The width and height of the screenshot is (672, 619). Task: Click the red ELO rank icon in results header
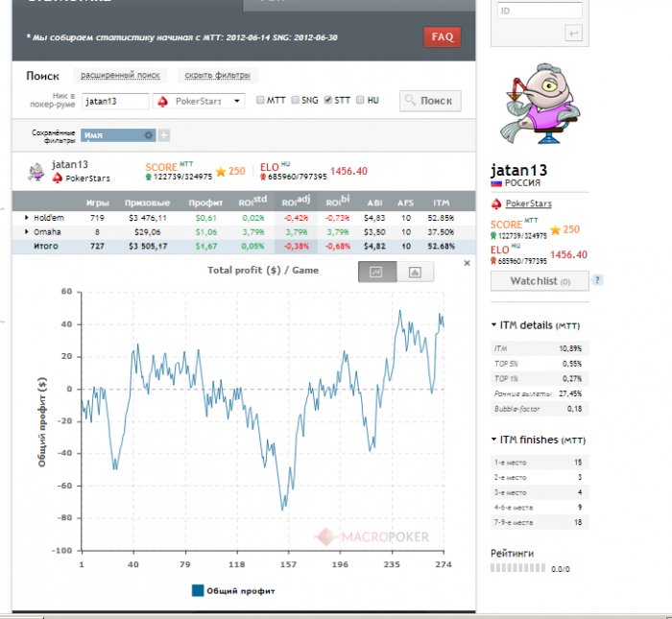(263, 177)
